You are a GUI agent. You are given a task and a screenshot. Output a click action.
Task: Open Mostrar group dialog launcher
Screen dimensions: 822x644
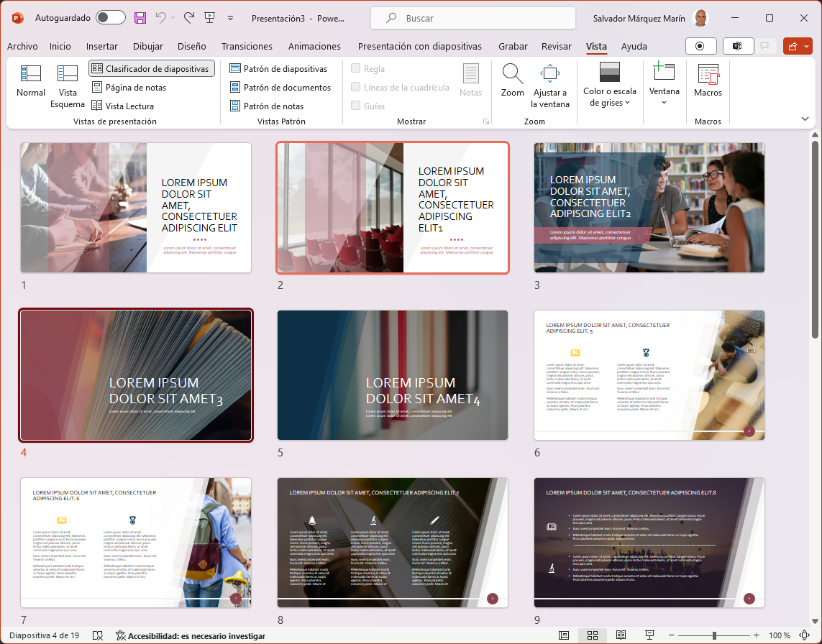point(486,121)
